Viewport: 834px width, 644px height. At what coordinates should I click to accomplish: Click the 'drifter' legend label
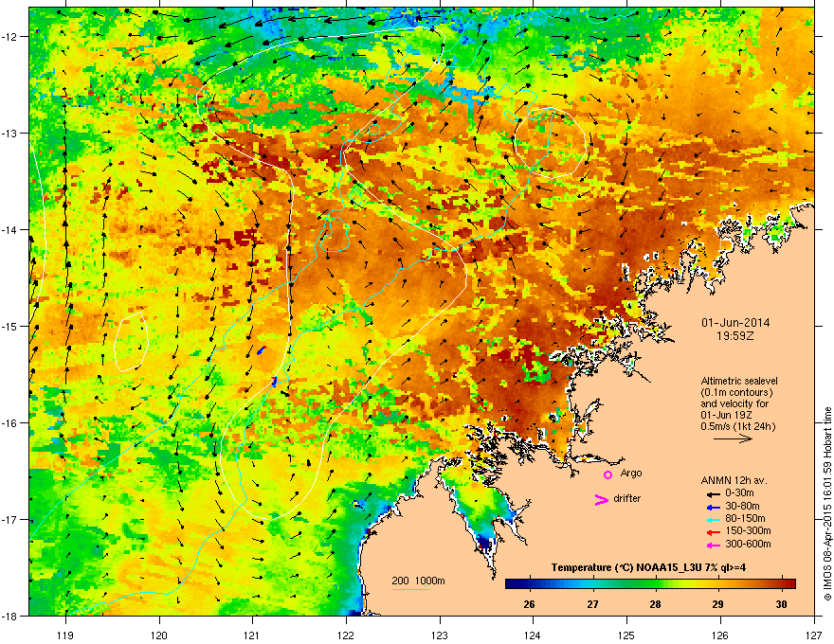[x=627, y=498]
